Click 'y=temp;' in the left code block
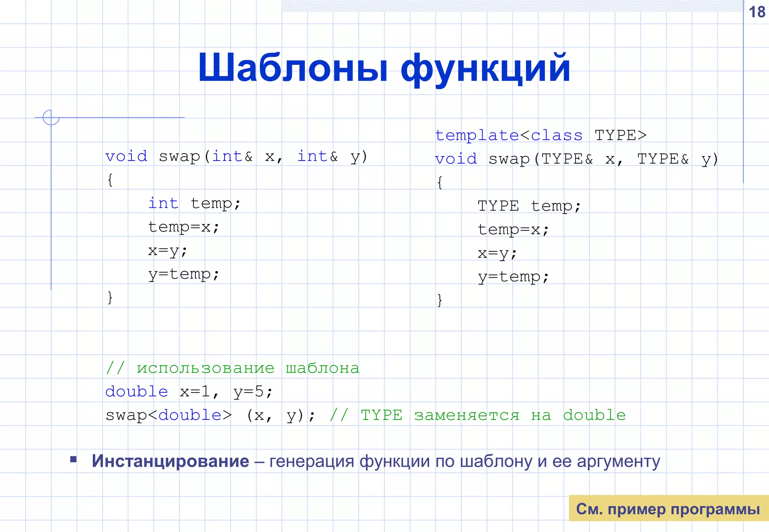 [x=184, y=275]
